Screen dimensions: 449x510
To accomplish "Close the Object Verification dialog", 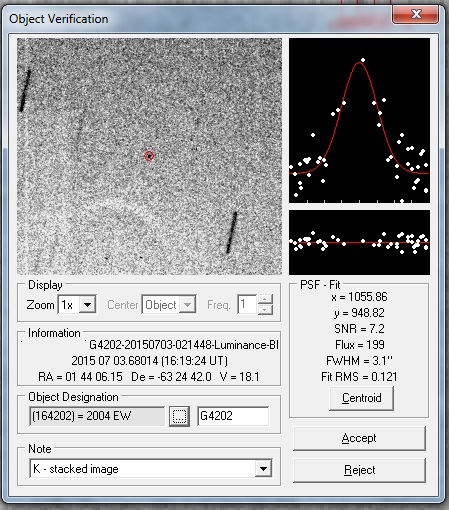I will tap(415, 15).
